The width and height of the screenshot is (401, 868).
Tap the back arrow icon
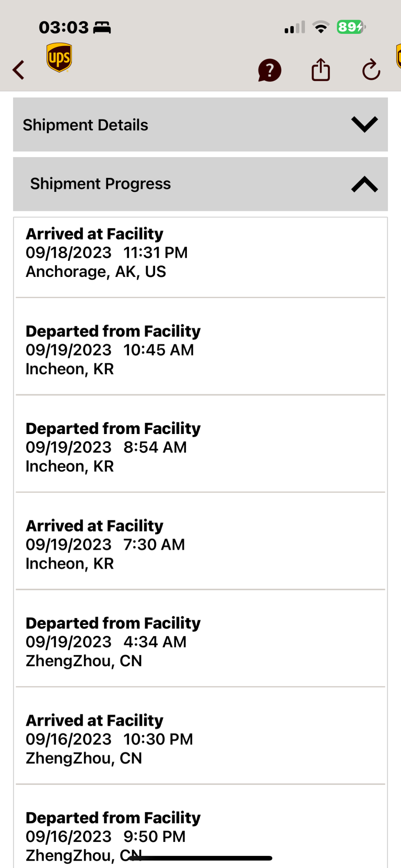point(18,70)
